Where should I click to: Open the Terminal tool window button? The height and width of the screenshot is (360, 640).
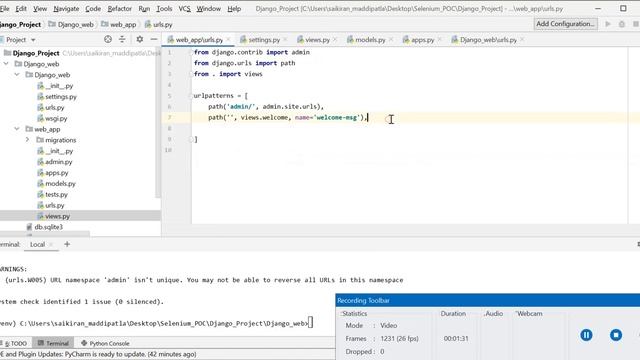(x=53, y=343)
